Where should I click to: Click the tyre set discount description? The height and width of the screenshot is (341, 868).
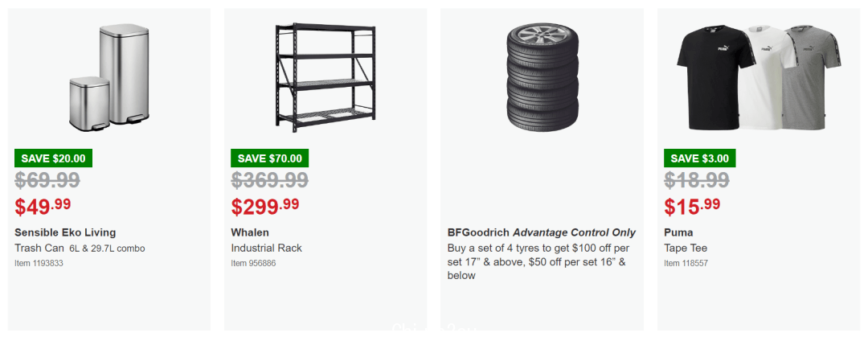[x=538, y=261]
